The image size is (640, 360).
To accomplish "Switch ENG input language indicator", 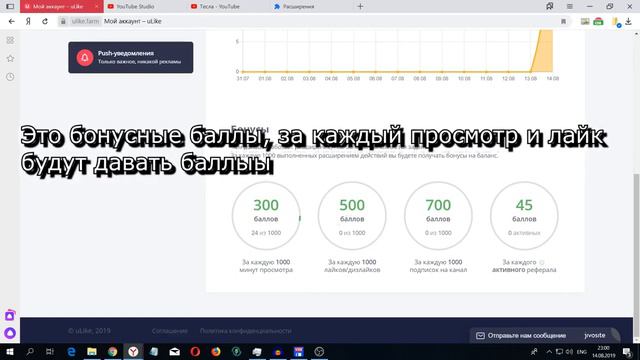I will pos(582,351).
